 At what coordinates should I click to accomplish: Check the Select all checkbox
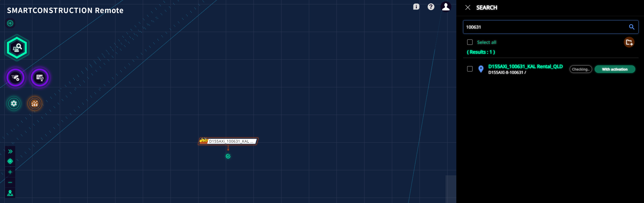[x=470, y=42]
